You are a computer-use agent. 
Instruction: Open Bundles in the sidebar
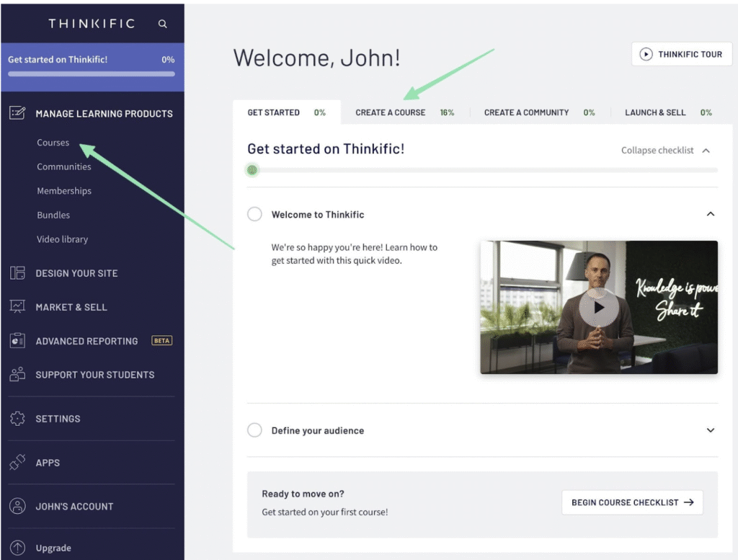(53, 215)
